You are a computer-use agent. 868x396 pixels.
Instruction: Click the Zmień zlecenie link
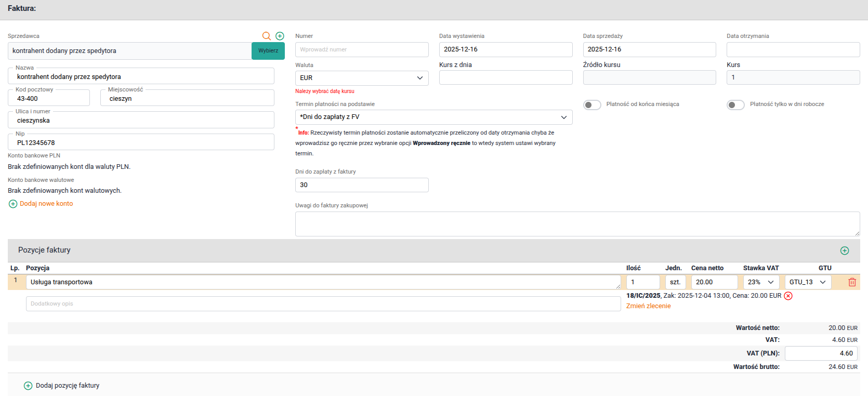click(648, 306)
